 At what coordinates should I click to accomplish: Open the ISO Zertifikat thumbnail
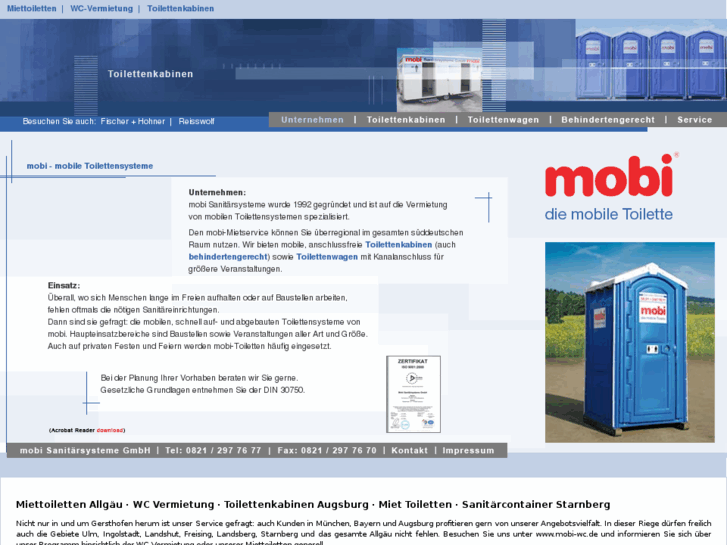pos(414,394)
